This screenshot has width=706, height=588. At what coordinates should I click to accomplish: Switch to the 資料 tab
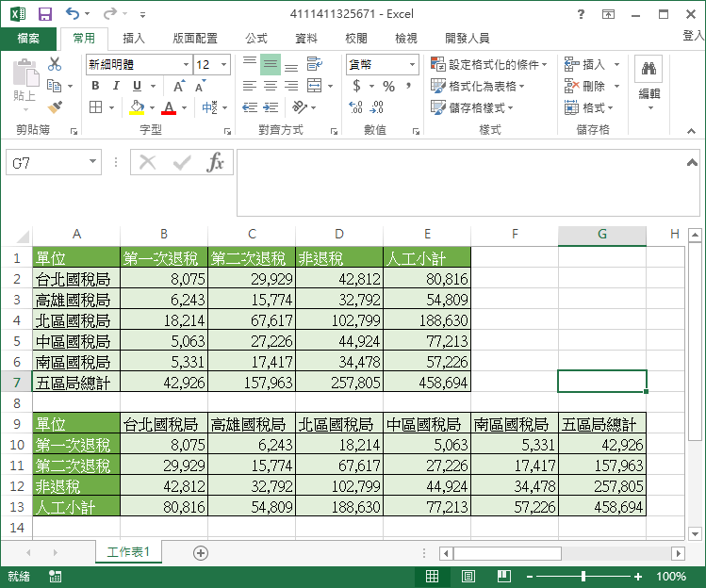point(306,39)
